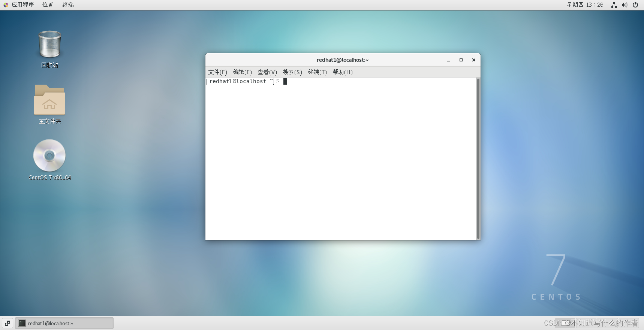
Task: Open the volume speaker icon in top panel
Action: pos(625,5)
